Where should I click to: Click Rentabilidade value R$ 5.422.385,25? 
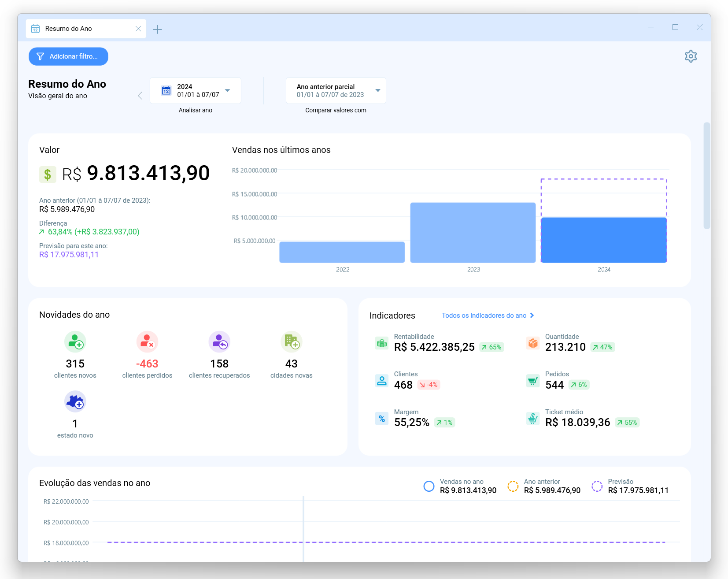(x=434, y=347)
